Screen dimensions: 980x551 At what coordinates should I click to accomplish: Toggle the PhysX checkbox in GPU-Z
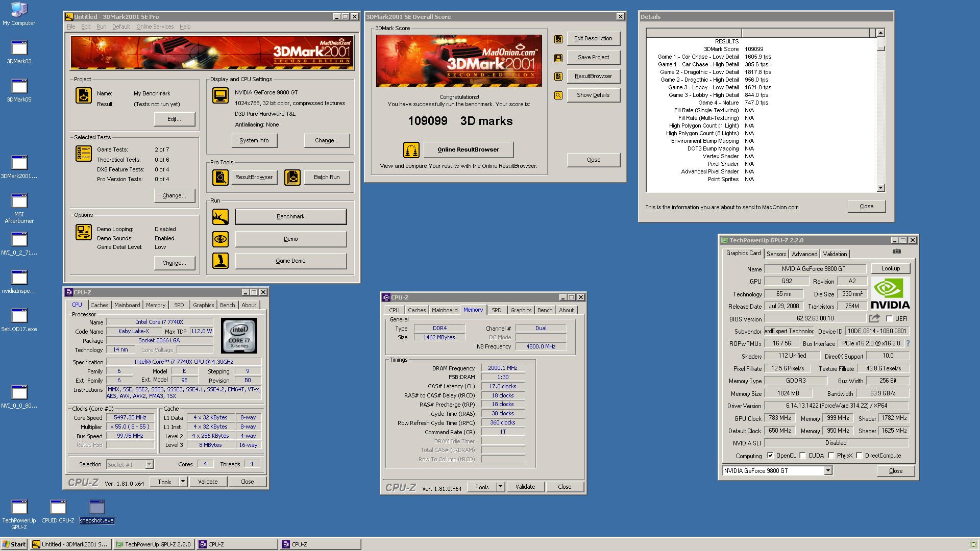tap(831, 456)
